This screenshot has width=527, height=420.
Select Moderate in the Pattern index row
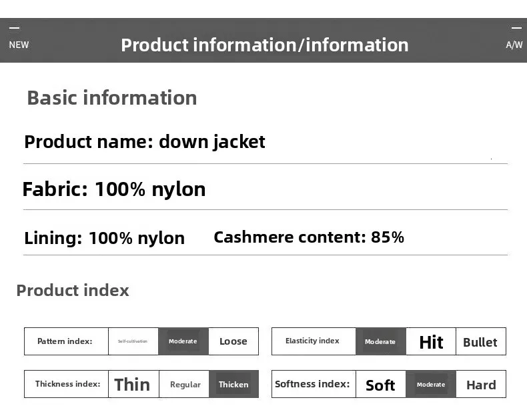[183, 341]
